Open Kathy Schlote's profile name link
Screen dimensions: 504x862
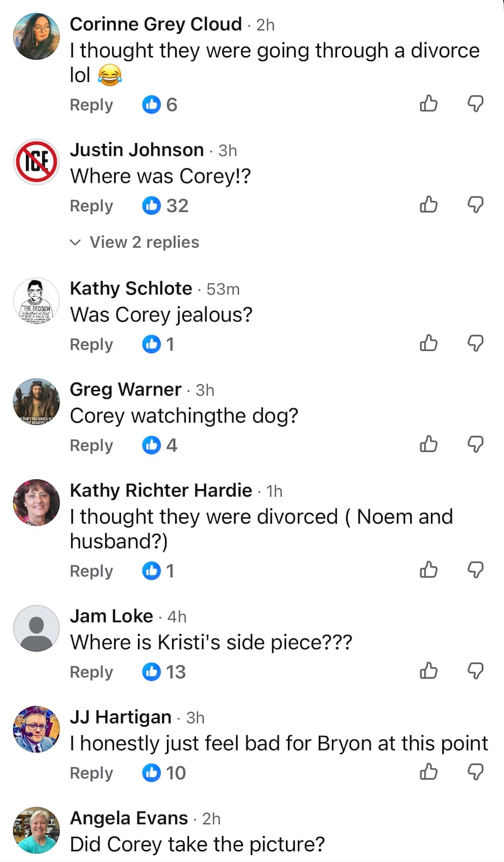[130, 289]
